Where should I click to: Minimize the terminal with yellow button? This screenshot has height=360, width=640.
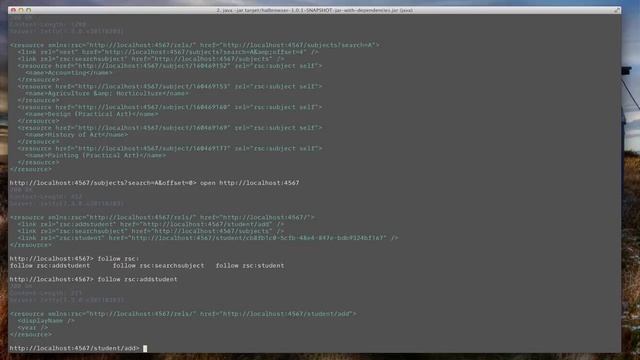pos(21,10)
